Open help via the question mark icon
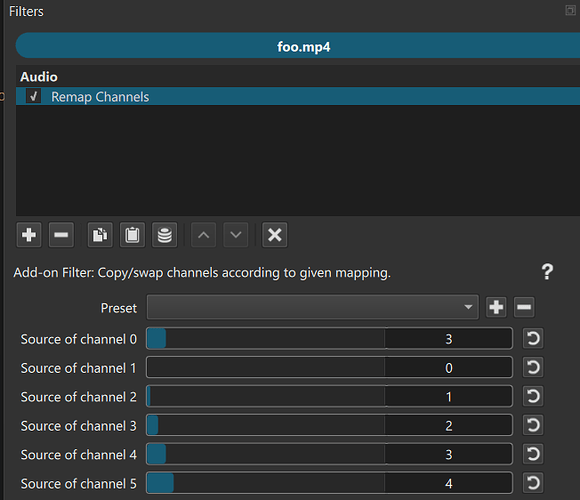Viewport: 580px width, 500px height. pos(547,272)
